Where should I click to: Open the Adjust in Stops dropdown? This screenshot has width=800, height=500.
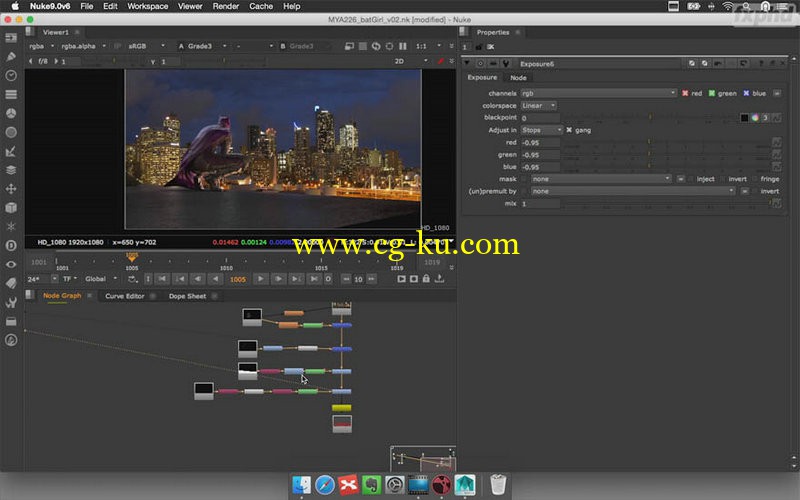(542, 130)
